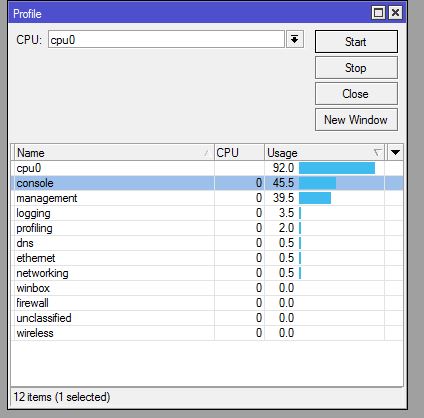Select the dns row
The height and width of the screenshot is (418, 424).
[207, 243]
